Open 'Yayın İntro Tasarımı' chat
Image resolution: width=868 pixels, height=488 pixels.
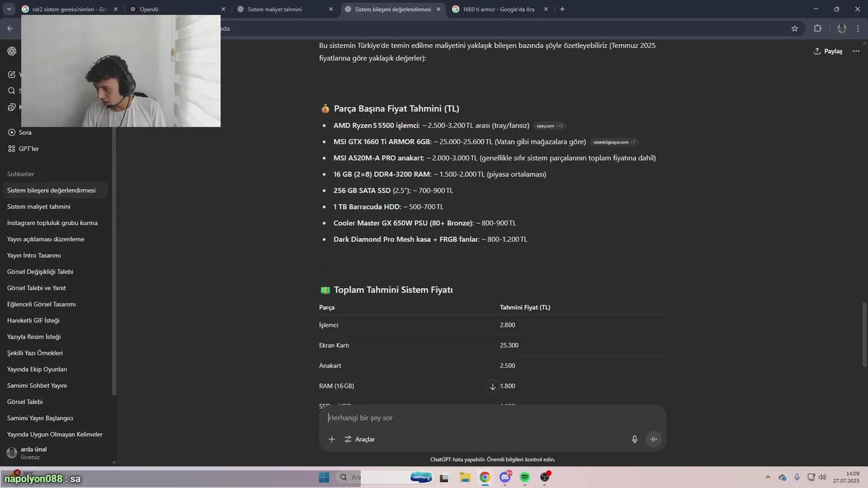pyautogui.click(x=56, y=256)
